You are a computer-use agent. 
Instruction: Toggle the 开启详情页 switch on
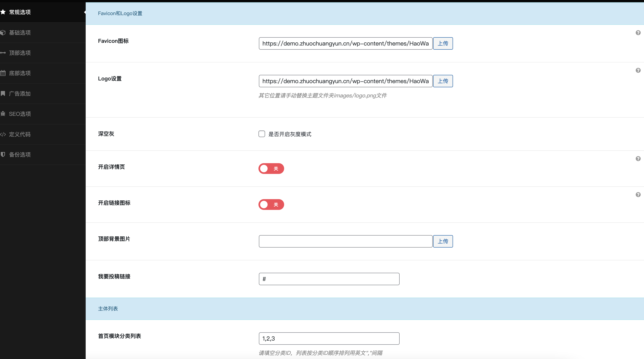click(271, 168)
